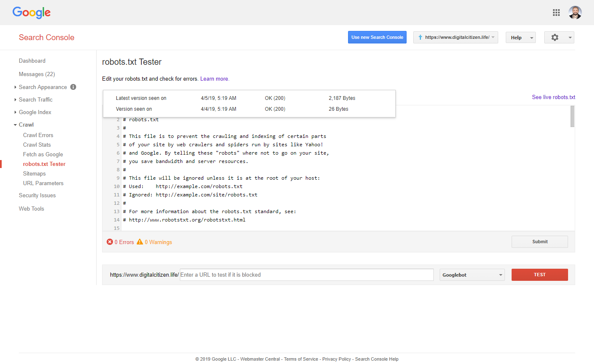Viewport: 594px width, 364px height.
Task: Click the robots.txt editor scrollbar thumb
Action: point(572,116)
